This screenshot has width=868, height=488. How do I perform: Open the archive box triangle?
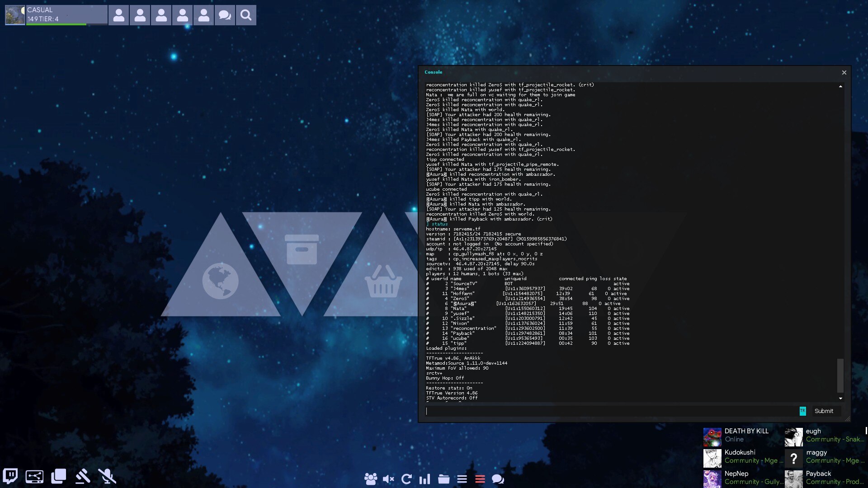pyautogui.click(x=302, y=249)
